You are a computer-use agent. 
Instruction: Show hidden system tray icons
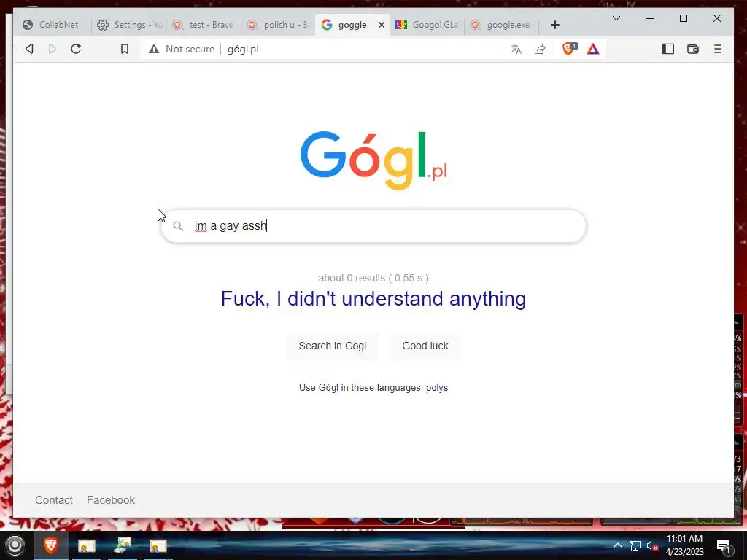[x=617, y=545]
